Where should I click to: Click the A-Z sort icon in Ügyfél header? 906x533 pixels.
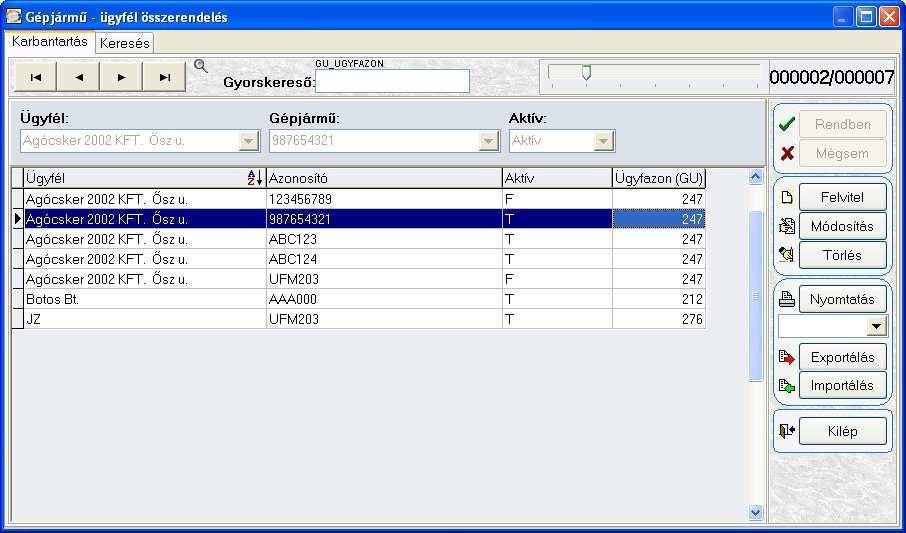tap(255, 178)
